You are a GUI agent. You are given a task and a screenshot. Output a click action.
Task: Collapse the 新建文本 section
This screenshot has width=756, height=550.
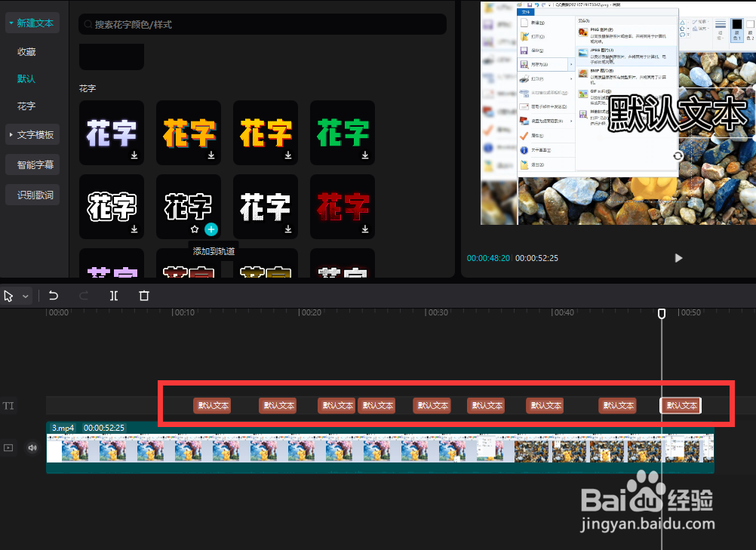point(32,23)
